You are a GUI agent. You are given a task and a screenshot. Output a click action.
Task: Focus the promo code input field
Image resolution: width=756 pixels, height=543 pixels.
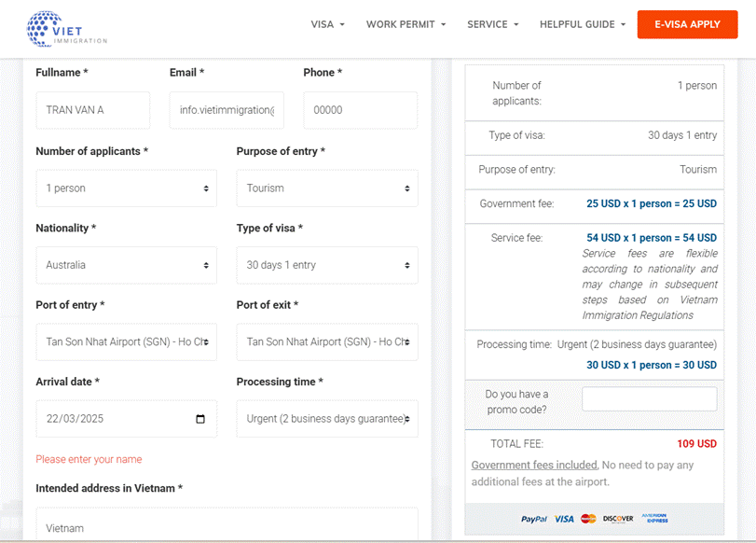649,399
